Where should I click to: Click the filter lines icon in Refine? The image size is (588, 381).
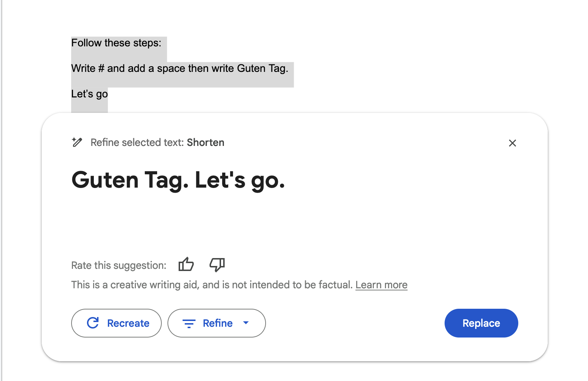189,323
